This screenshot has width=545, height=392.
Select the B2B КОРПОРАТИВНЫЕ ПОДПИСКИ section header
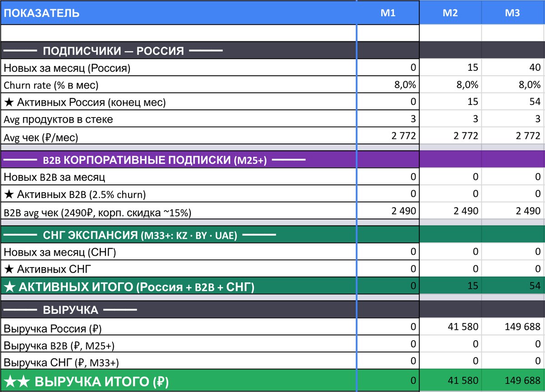coord(178,159)
